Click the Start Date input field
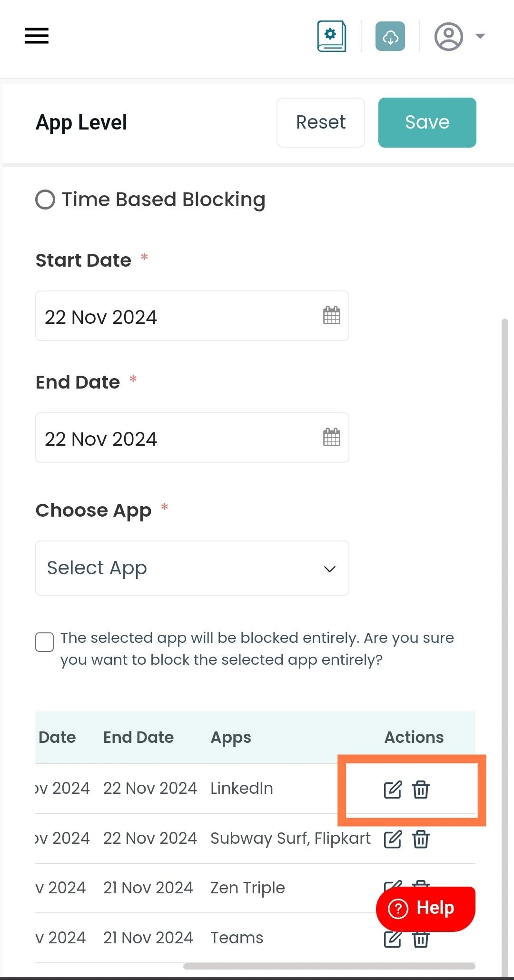This screenshot has width=514, height=980. coord(192,316)
